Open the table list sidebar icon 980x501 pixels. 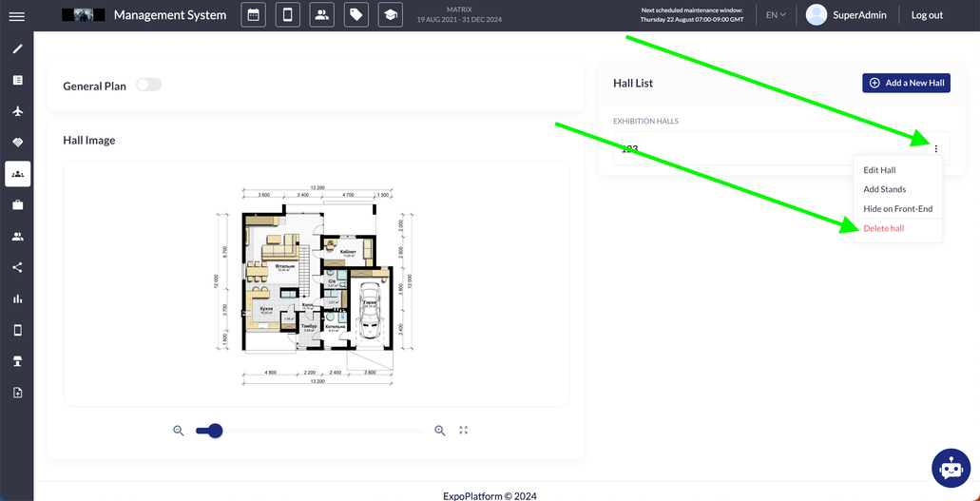(x=17, y=80)
